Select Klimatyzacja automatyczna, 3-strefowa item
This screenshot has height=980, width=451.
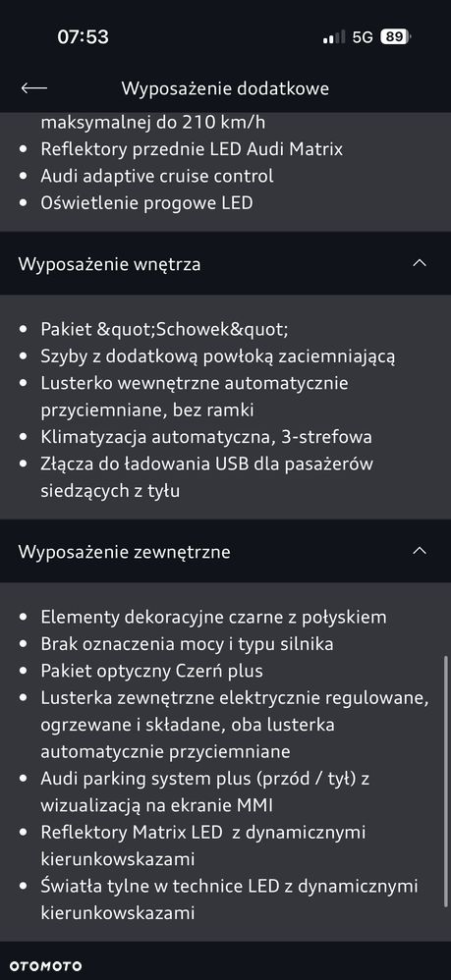pos(206,437)
